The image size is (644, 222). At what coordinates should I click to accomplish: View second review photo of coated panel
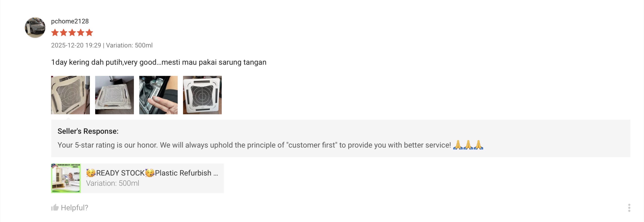tap(115, 95)
